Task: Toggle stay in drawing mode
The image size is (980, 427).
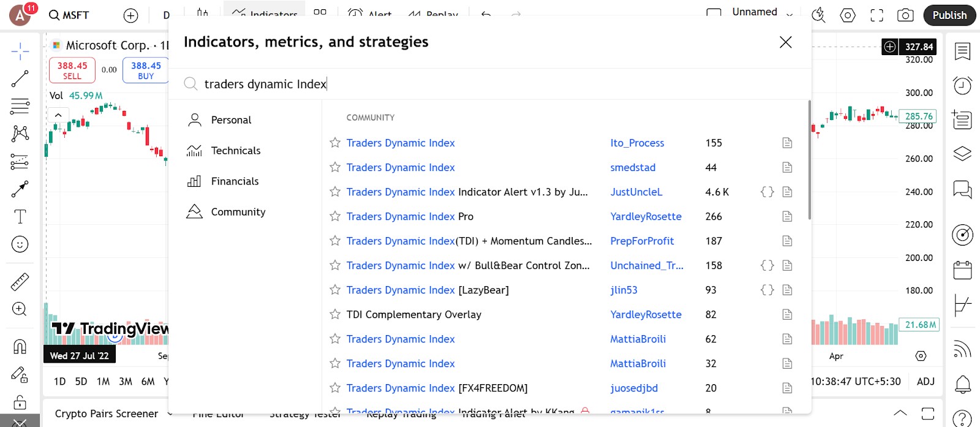Action: (x=20, y=374)
